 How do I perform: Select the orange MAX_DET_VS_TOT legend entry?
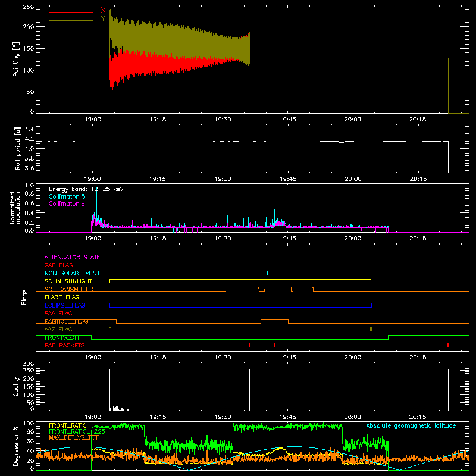pos(73,437)
